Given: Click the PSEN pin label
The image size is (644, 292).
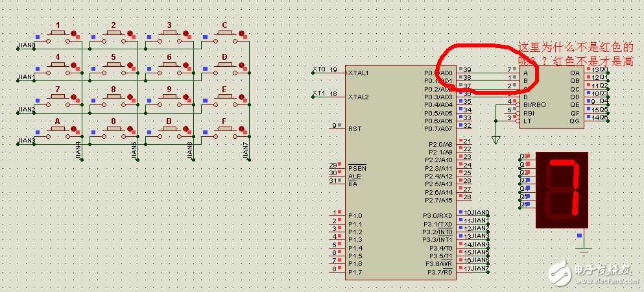Looking at the screenshot, I should (x=357, y=168).
